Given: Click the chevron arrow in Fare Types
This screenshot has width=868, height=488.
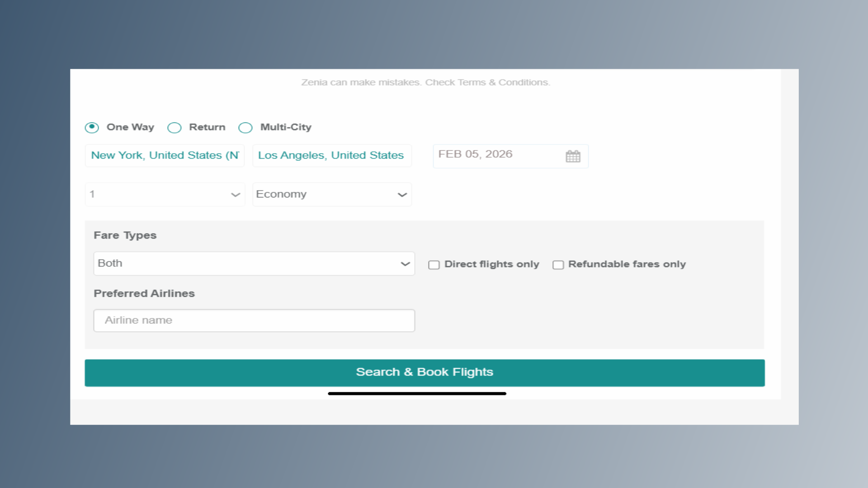Looking at the screenshot, I should point(405,264).
